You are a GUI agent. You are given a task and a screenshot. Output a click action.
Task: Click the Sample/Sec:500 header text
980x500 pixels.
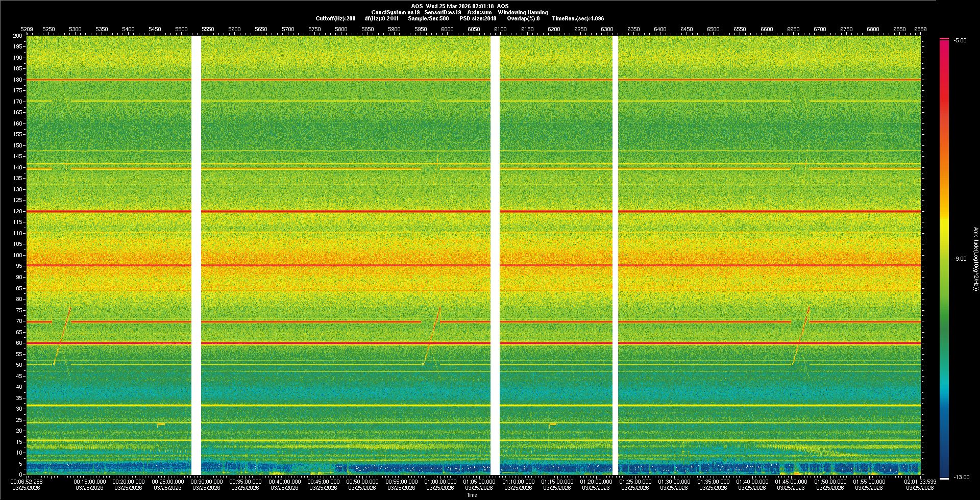pos(428,18)
